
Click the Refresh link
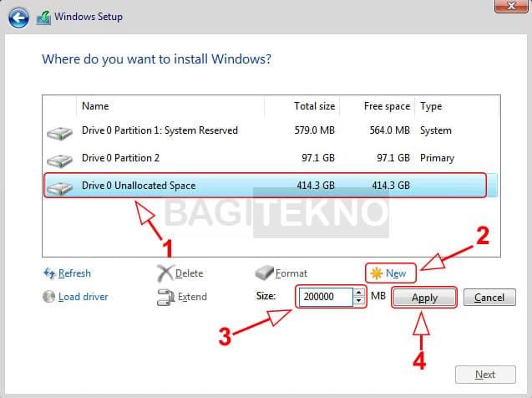[74, 273]
